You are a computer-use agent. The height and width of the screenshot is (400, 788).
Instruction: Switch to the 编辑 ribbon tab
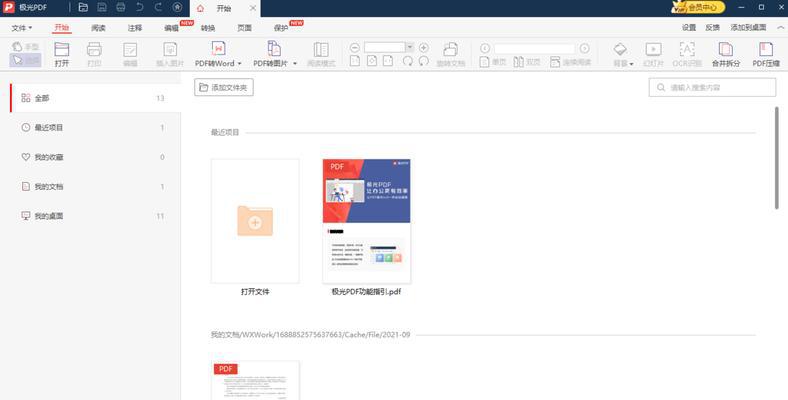coord(171,28)
